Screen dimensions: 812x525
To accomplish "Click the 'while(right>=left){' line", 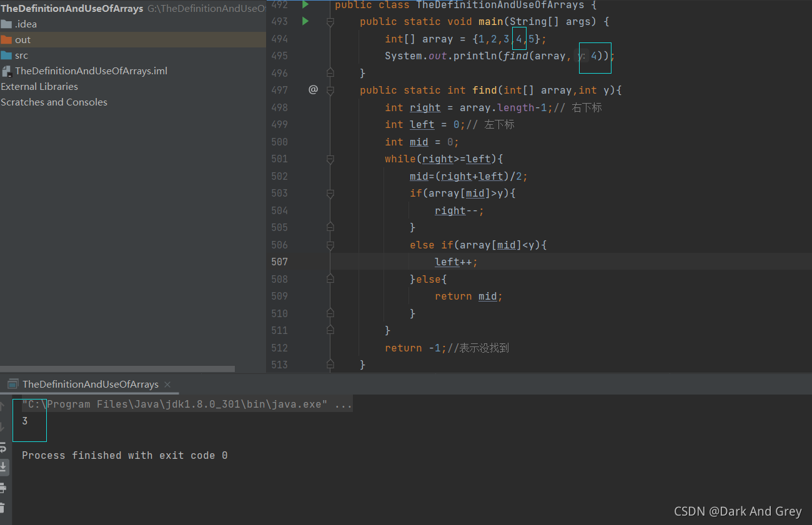I will (444, 159).
